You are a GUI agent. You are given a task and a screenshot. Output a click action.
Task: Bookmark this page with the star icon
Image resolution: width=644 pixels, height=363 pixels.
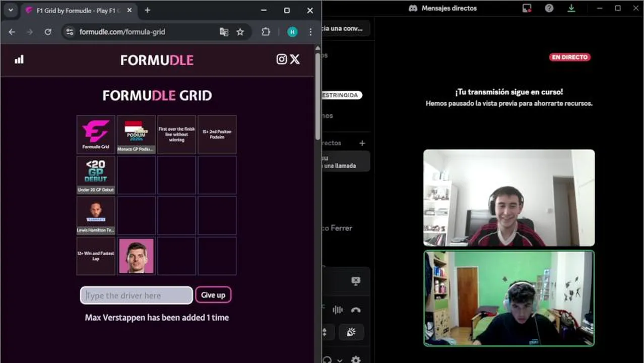[240, 32]
